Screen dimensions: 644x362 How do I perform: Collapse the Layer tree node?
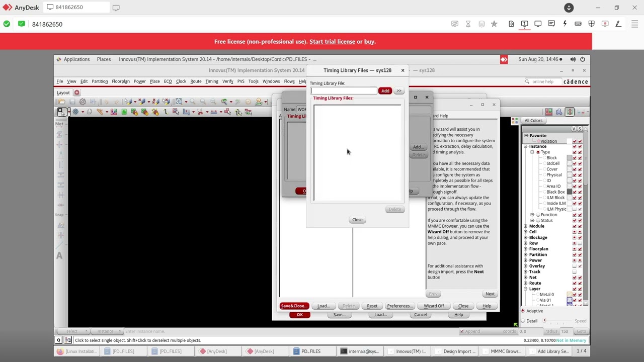coord(526,289)
